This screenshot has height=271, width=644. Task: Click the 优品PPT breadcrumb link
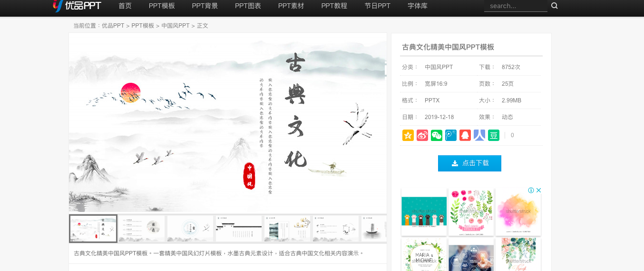pos(113,26)
